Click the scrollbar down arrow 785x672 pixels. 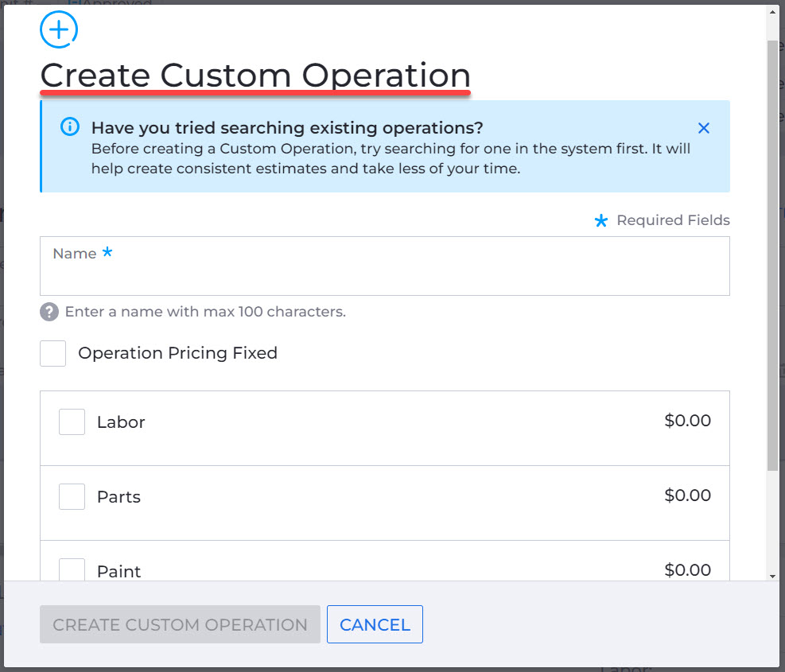coord(772,576)
